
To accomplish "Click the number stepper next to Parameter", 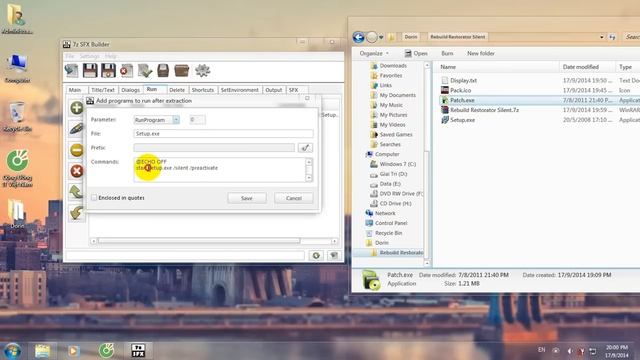I will (197, 120).
